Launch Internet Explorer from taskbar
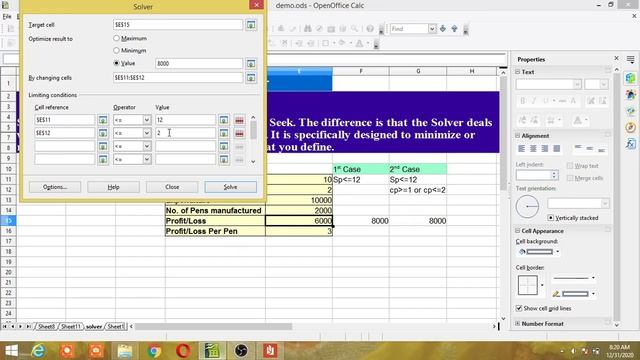 [38, 351]
